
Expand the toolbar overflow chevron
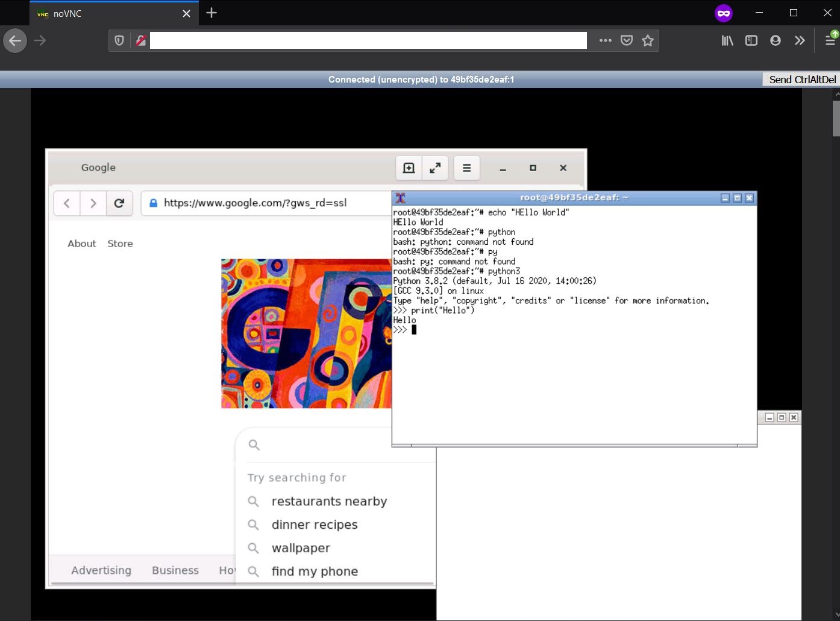pos(800,40)
